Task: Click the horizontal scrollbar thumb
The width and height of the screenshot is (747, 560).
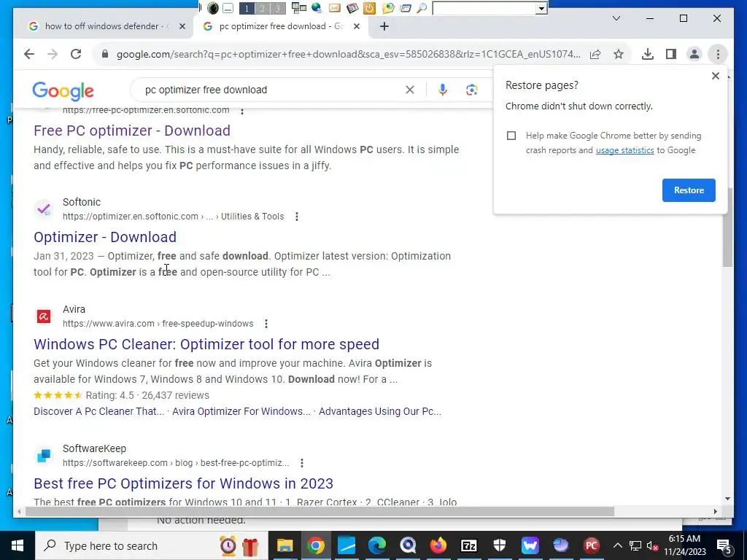Action: (320, 511)
